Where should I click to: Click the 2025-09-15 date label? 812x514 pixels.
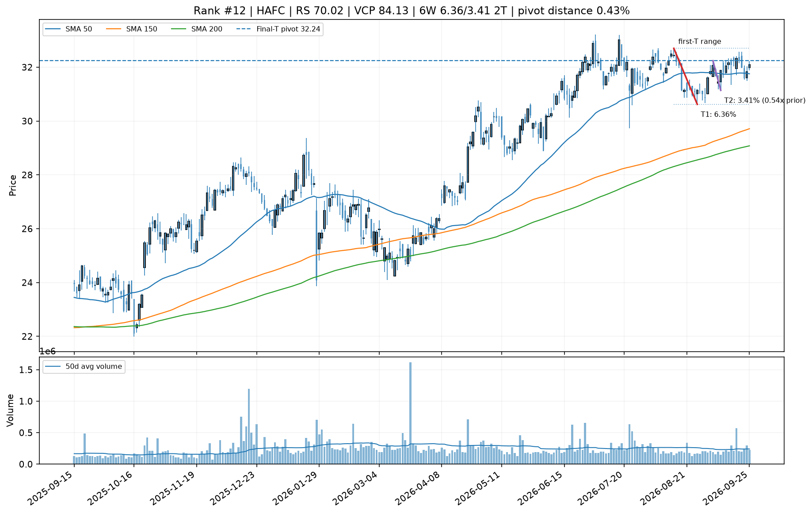coord(51,488)
